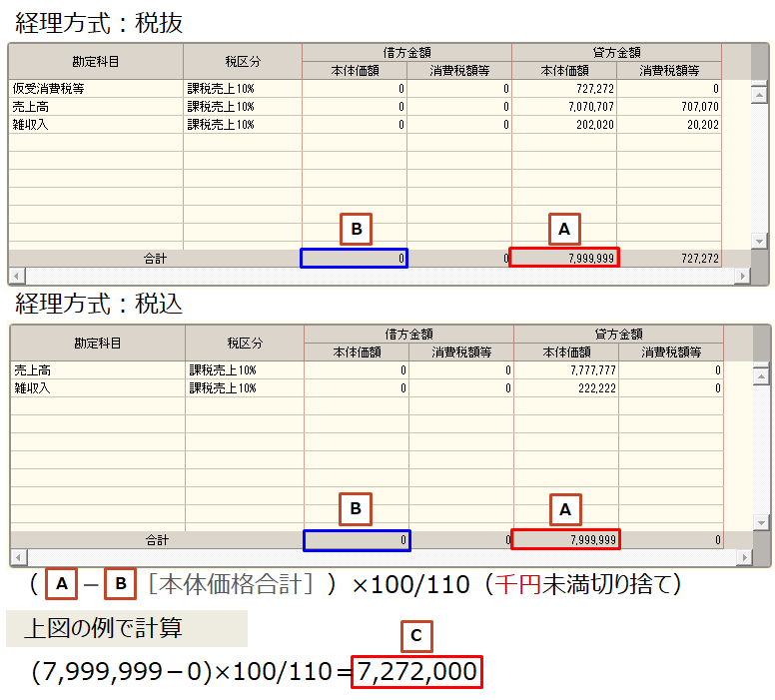Click the 勘定科目 column header in the 税抜 table
This screenshot has width=775, height=700.
(x=95, y=62)
